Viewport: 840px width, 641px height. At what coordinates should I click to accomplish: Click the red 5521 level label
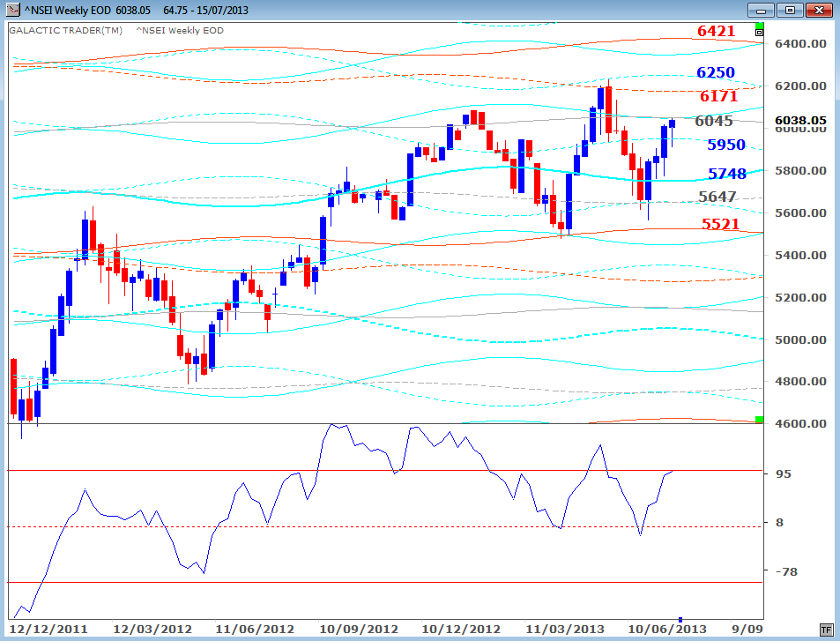(720, 223)
